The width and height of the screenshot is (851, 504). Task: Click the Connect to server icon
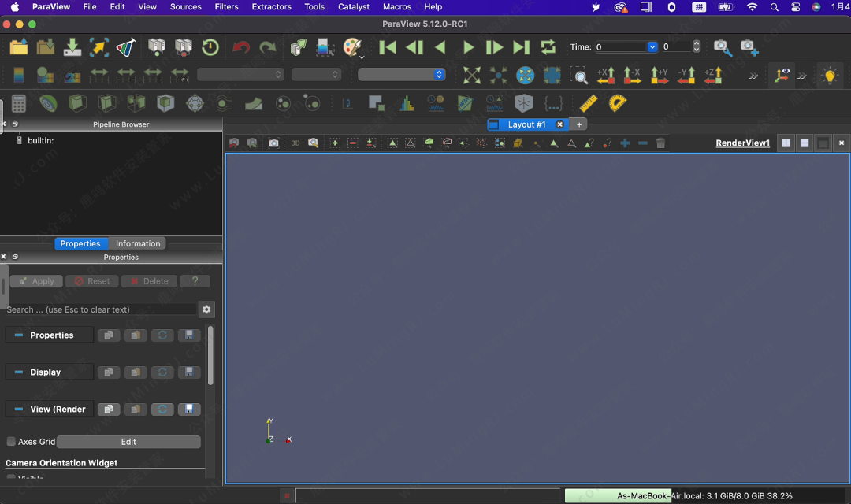[x=157, y=47]
